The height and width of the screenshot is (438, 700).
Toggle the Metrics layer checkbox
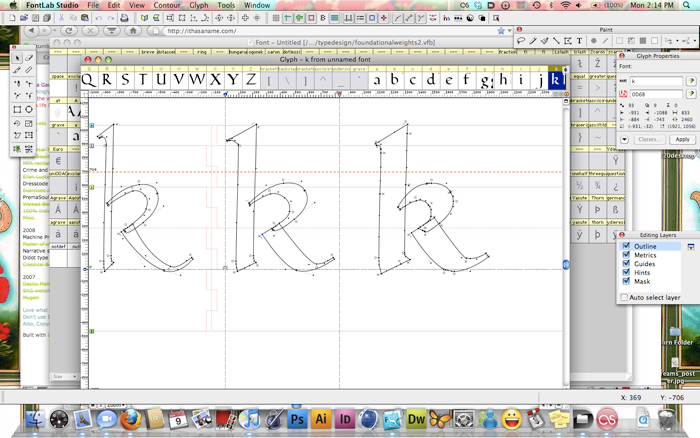(626, 254)
